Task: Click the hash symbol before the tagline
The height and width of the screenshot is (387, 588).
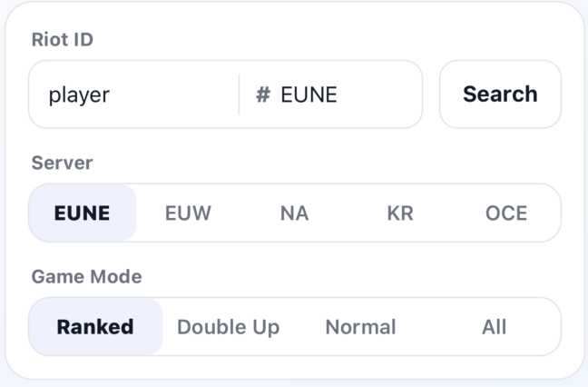Action: click(263, 94)
